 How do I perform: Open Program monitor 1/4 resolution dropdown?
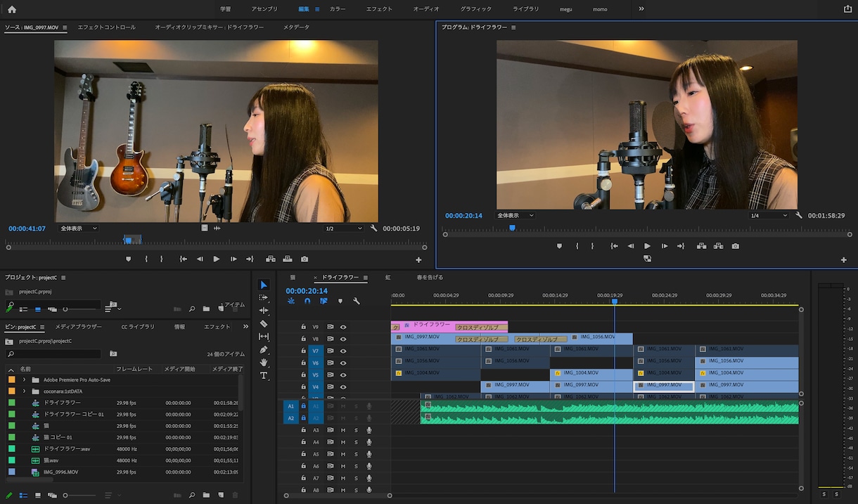pos(769,215)
